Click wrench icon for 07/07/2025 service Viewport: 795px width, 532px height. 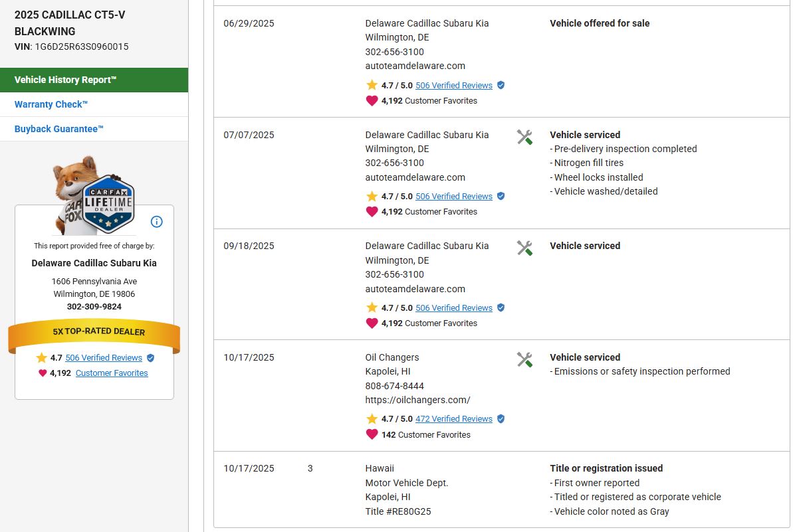tap(524, 137)
